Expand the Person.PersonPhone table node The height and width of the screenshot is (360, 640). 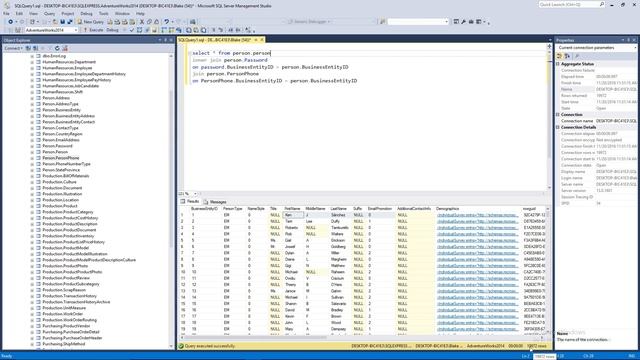32,158
